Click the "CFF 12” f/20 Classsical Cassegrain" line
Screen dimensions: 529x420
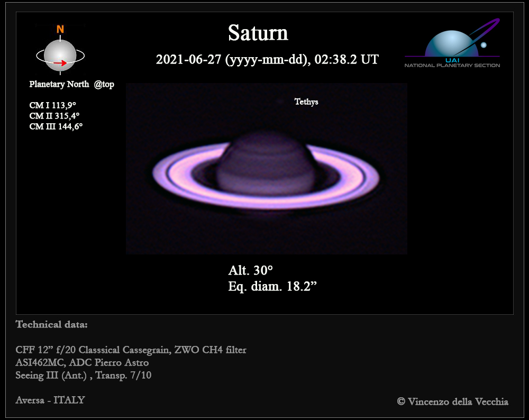pos(131,350)
